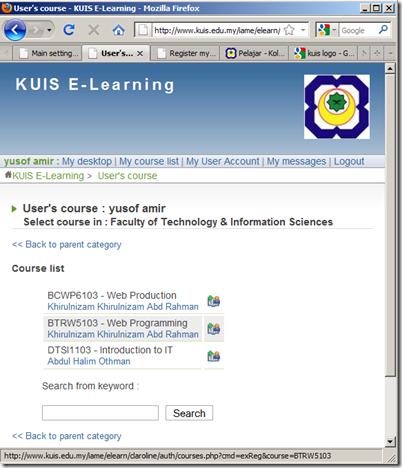
Task: Open the My User Account link
Action: [223, 161]
